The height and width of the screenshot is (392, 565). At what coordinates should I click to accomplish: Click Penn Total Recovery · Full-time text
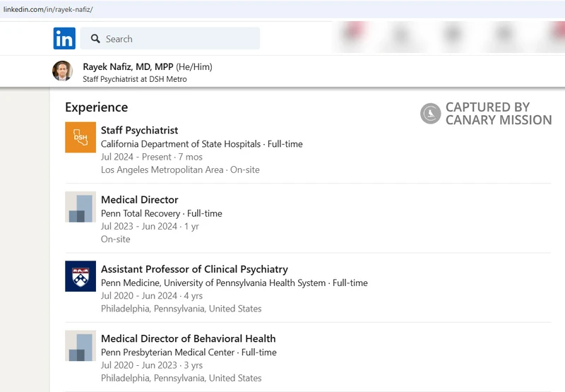162,213
